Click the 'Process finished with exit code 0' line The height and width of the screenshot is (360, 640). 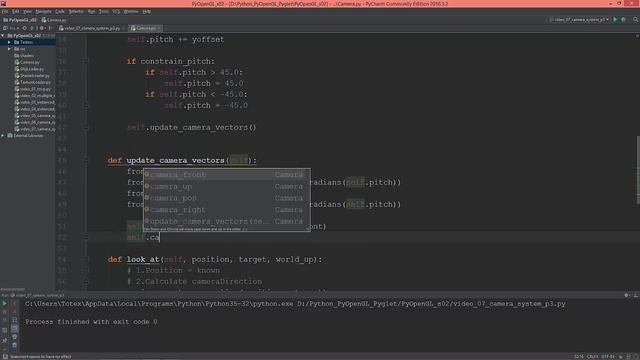[91, 322]
